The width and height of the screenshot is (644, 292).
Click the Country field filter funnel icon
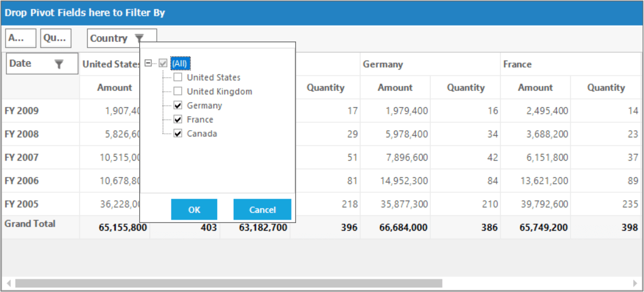(139, 38)
